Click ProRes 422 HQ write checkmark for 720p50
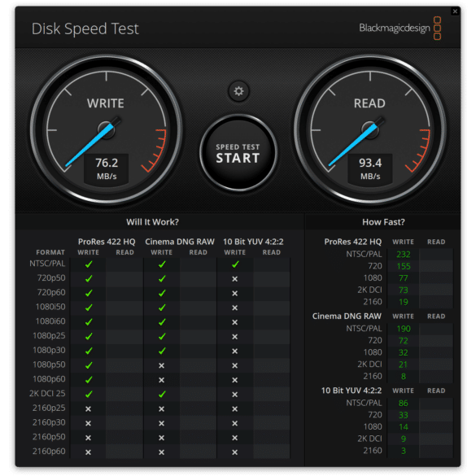The width and height of the screenshot is (476, 476). coord(89,278)
